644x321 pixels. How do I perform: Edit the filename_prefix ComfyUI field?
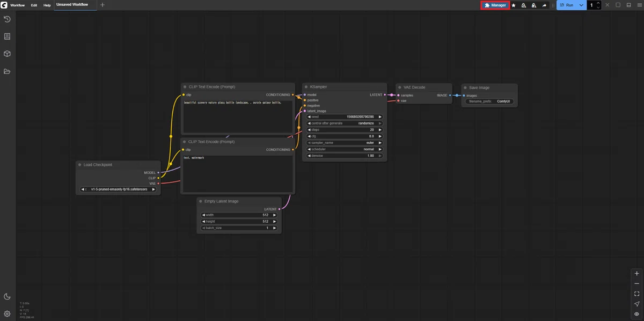tap(489, 101)
